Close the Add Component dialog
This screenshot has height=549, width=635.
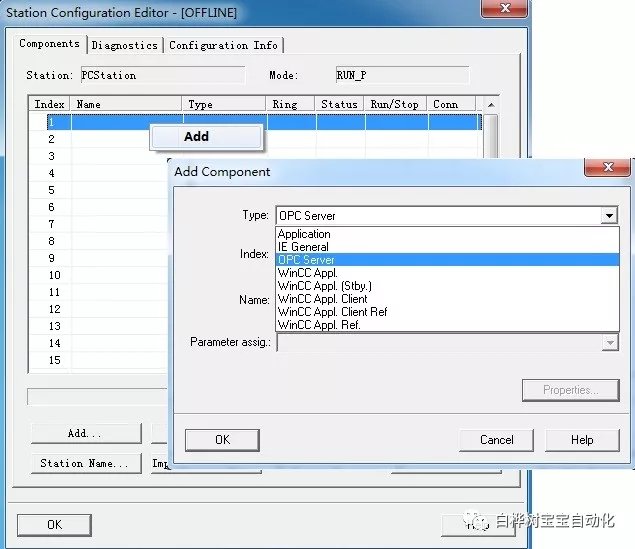(x=606, y=170)
